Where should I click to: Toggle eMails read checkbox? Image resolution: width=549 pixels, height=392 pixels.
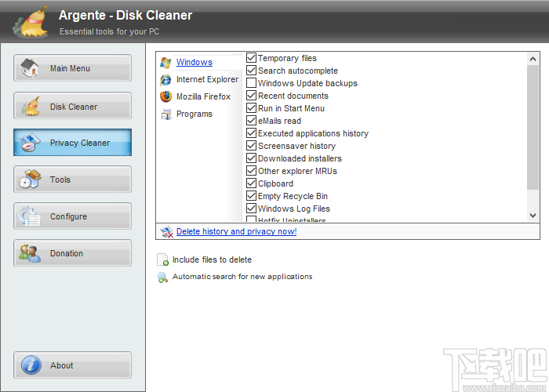(251, 121)
